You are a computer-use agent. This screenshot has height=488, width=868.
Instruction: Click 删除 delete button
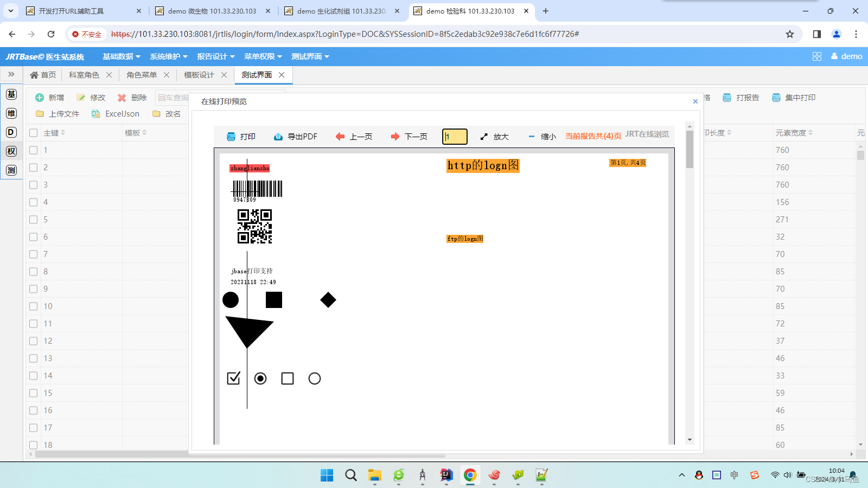click(132, 98)
